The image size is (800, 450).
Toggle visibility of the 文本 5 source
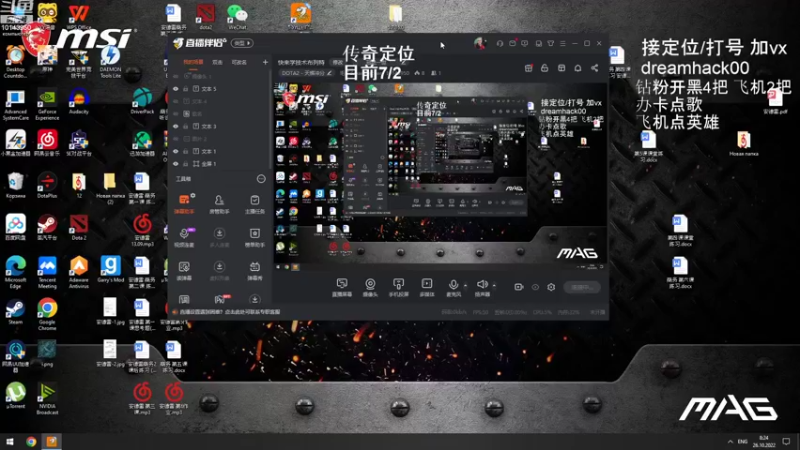coord(176,89)
